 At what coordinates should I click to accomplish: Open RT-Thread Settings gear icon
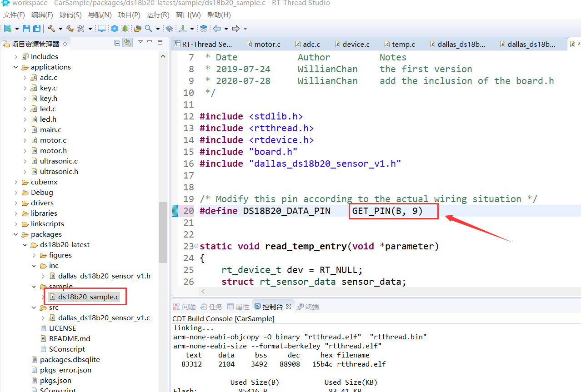click(114, 29)
